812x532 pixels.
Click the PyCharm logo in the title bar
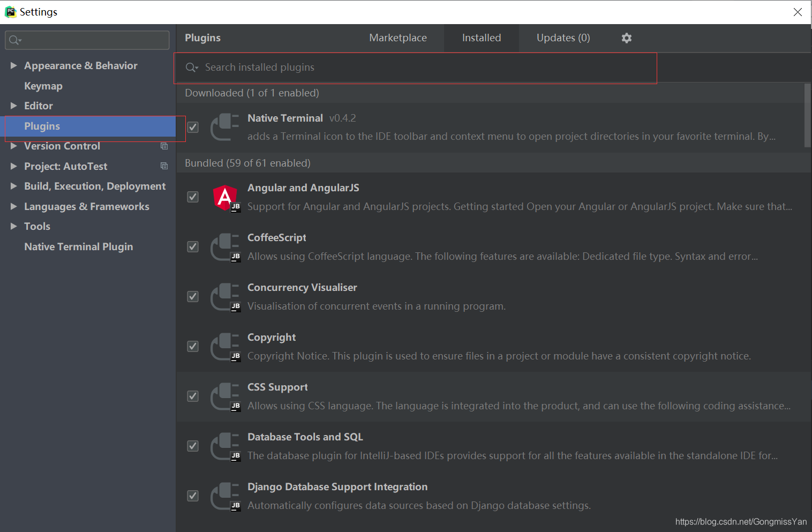[x=10, y=12]
